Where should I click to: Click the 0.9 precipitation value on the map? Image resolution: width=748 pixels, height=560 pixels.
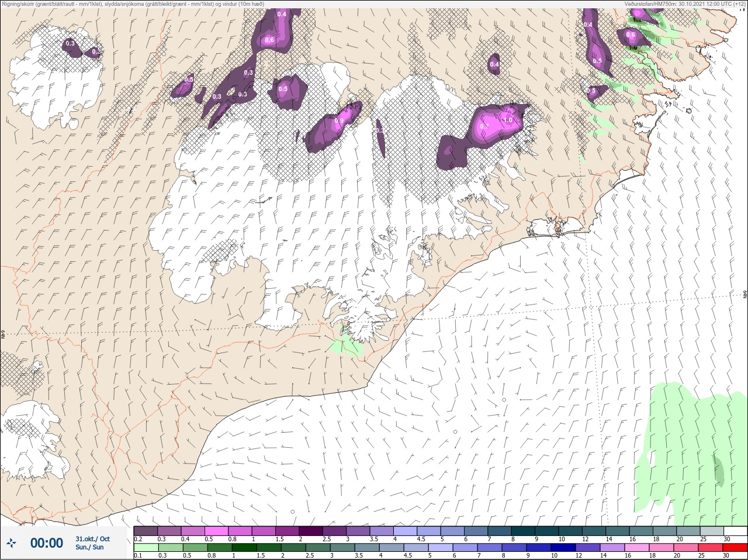tap(339, 121)
